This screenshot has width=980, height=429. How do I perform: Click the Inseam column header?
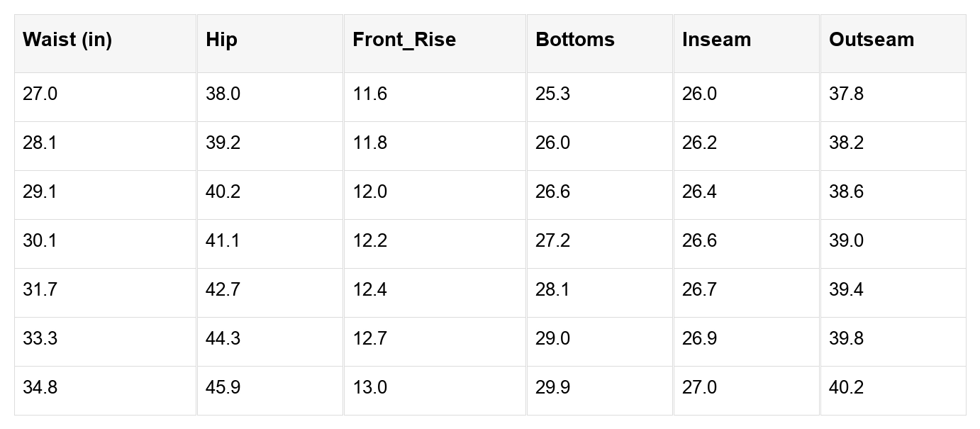click(746, 43)
